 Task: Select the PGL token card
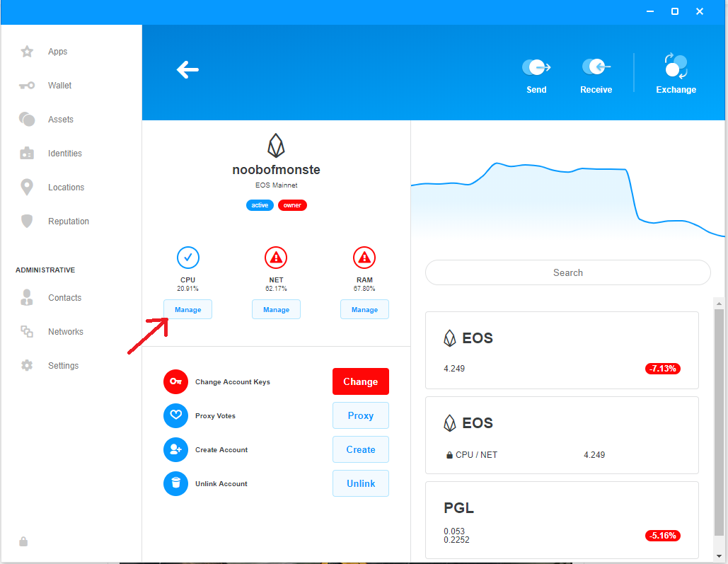[562, 520]
